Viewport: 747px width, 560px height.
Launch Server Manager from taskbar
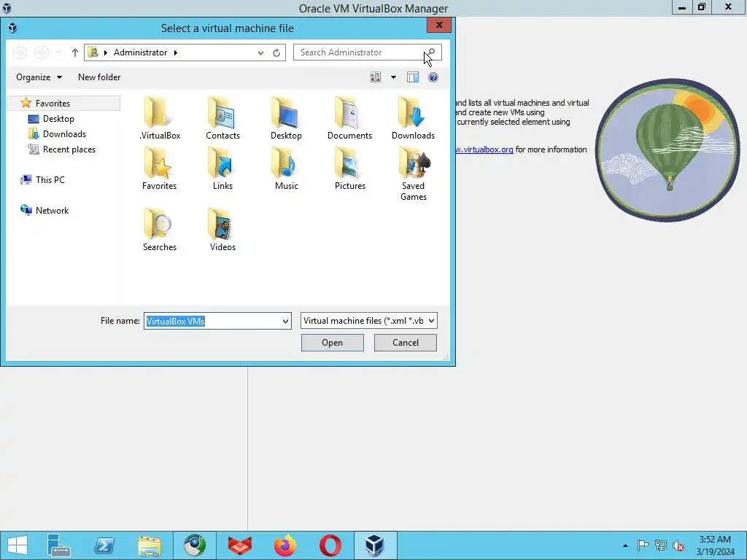[x=58, y=545]
